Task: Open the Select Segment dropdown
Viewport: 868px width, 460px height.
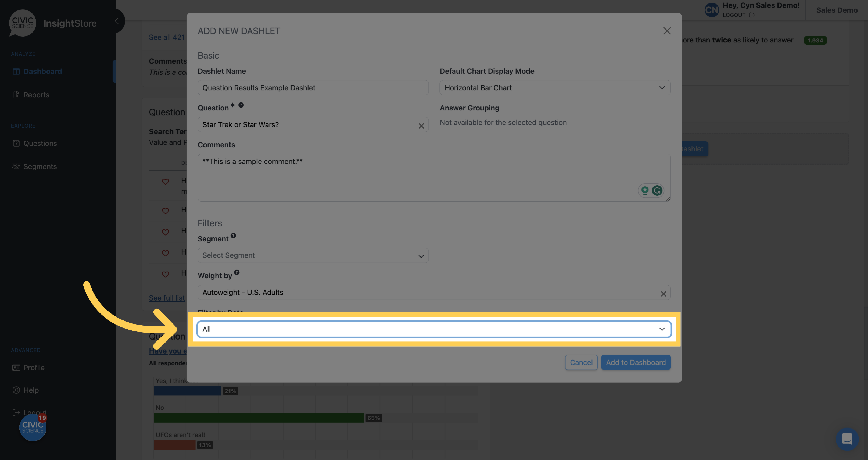Action: [313, 255]
